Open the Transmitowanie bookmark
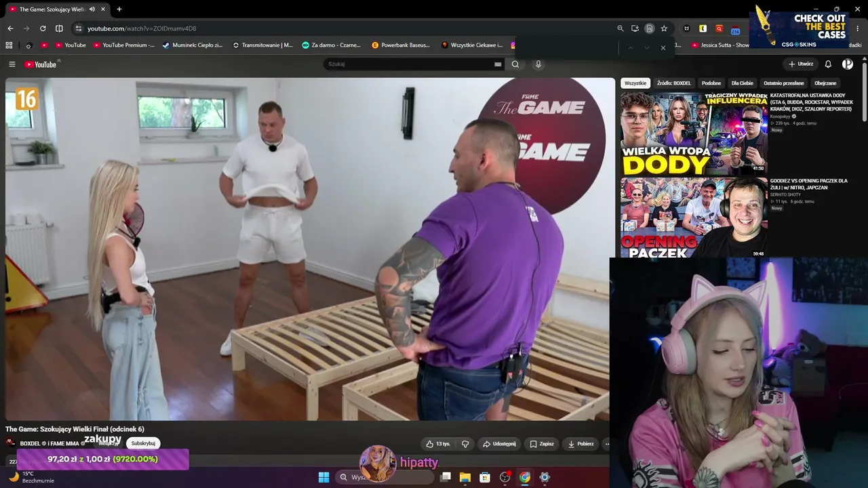The height and width of the screenshot is (488, 868). click(263, 45)
